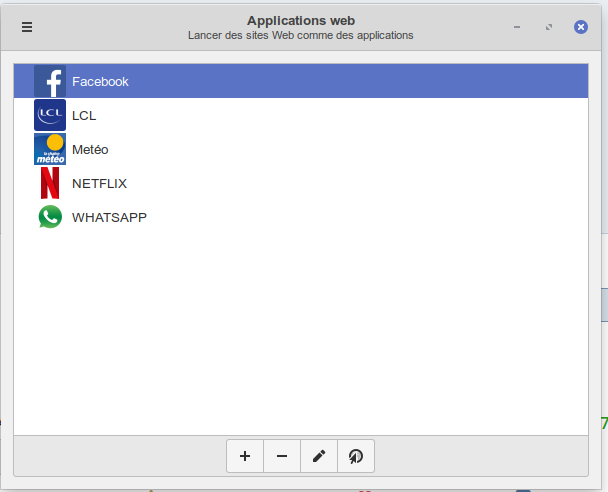Image resolution: width=608 pixels, height=492 pixels.
Task: Click the launch web app button
Action: [x=356, y=456]
